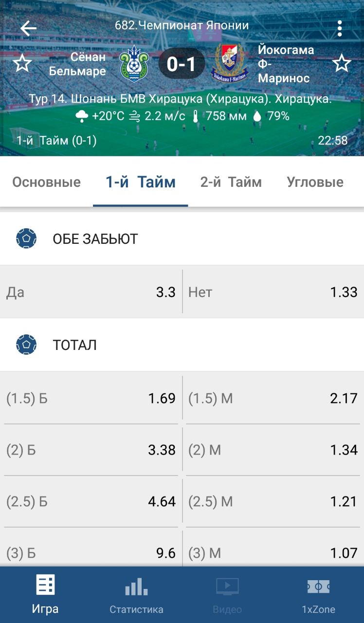Select the 2-й Тайм tab
The height and width of the screenshot is (623, 364).
(x=231, y=183)
